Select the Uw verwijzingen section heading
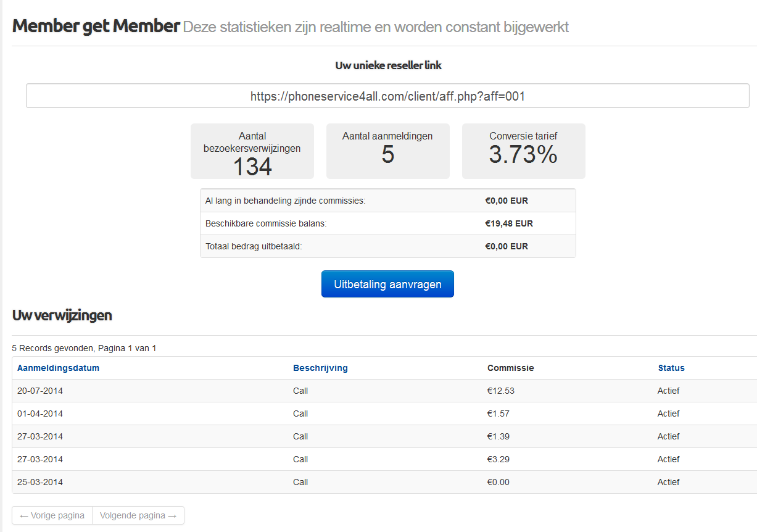The image size is (757, 532). tap(62, 315)
